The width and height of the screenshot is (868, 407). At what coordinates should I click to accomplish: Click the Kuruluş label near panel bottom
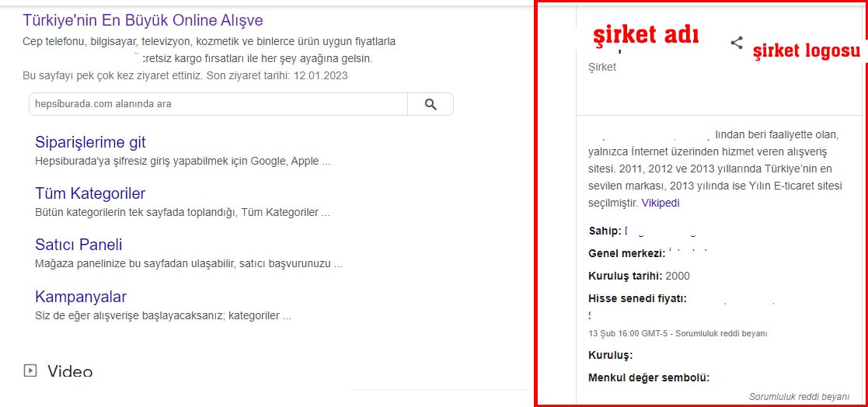(x=611, y=356)
